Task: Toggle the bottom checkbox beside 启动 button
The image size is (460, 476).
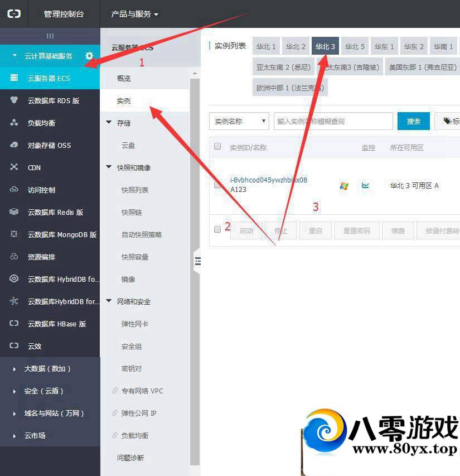Action: coord(217,229)
